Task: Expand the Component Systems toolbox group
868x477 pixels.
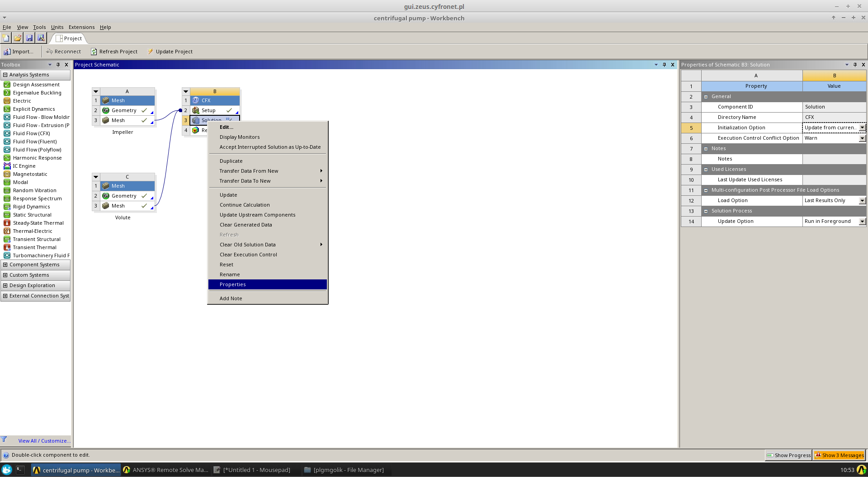Action: click(x=5, y=264)
